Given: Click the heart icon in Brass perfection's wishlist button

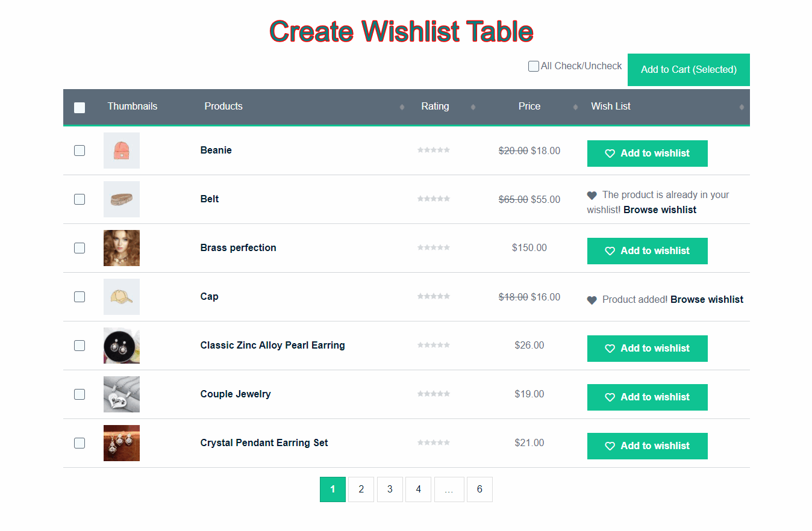Looking at the screenshot, I should [x=610, y=251].
